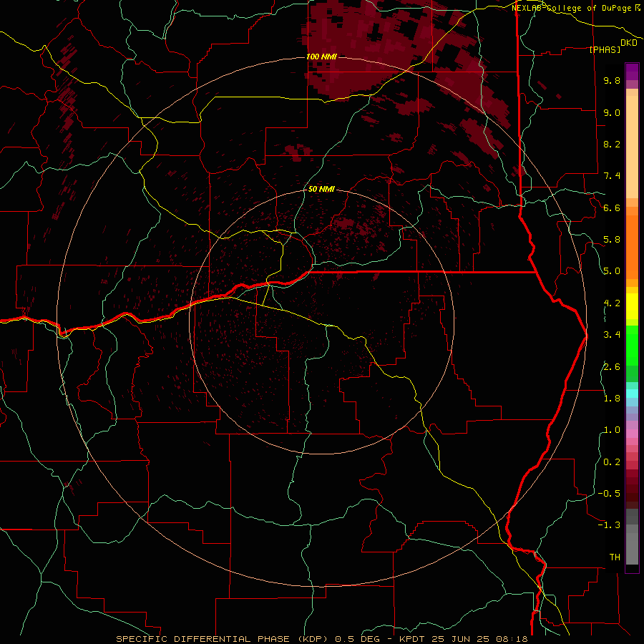Select the 9.8 value on the scale
644x644 pixels.
pyautogui.click(x=612, y=80)
